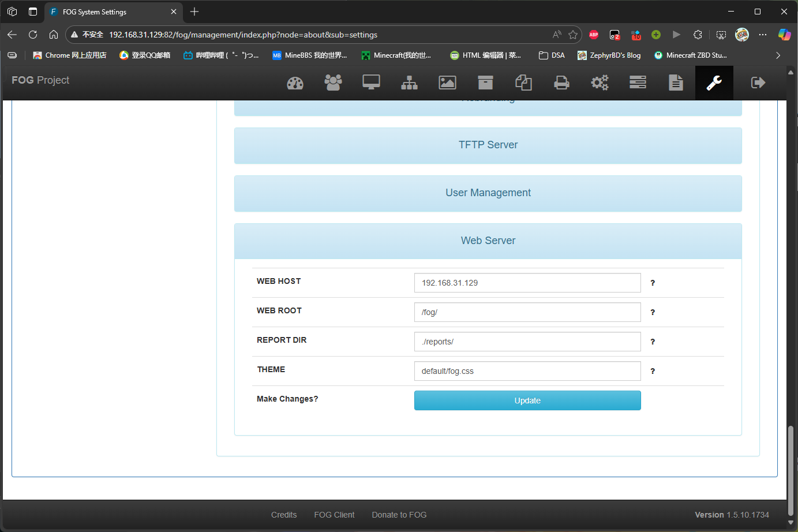Viewport: 798px width, 532px height.
Task: Click the Update button
Action: tap(527, 400)
